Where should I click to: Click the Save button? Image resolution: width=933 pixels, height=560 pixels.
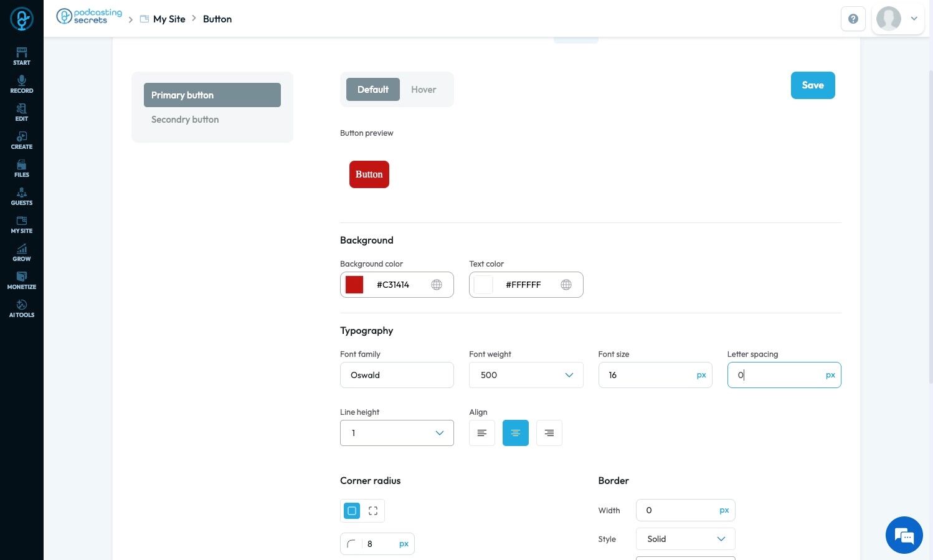pyautogui.click(x=813, y=85)
